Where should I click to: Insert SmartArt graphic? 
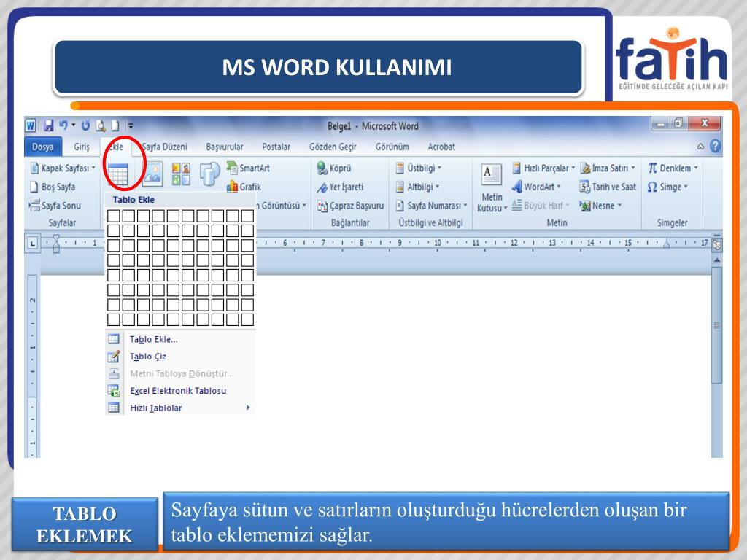[248, 168]
